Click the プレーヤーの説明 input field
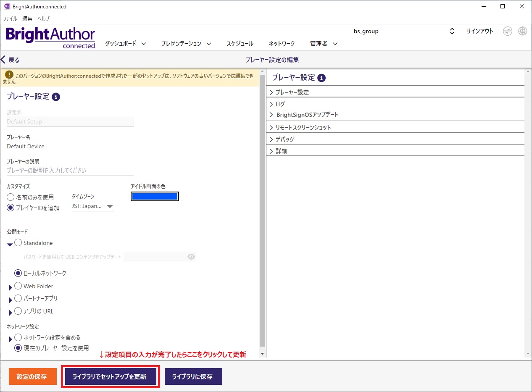 [70, 171]
